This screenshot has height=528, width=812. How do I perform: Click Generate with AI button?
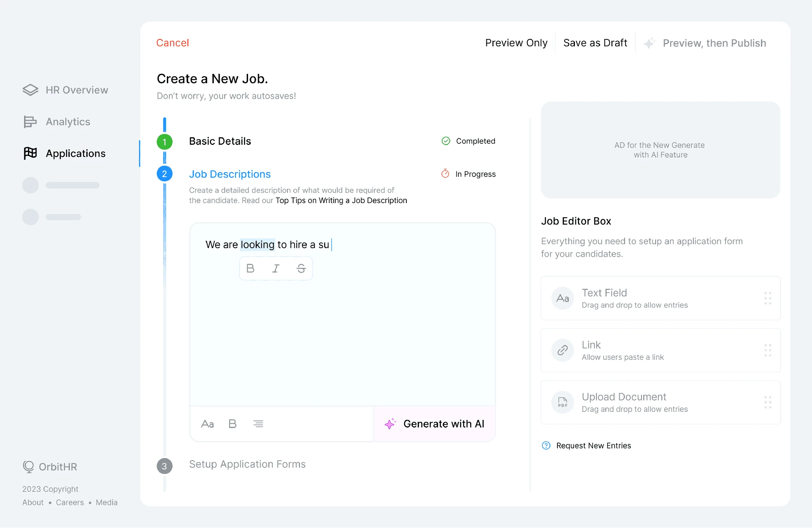(434, 424)
